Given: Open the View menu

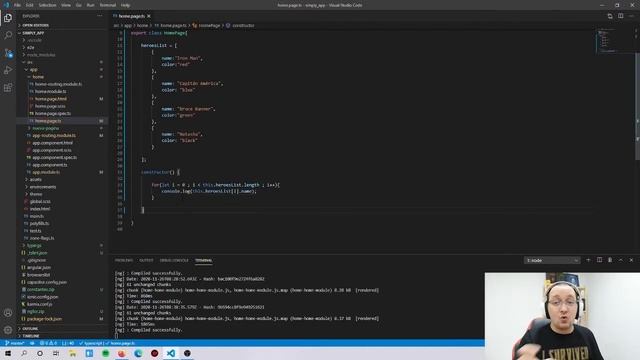Looking at the screenshot, I should 66,5.
